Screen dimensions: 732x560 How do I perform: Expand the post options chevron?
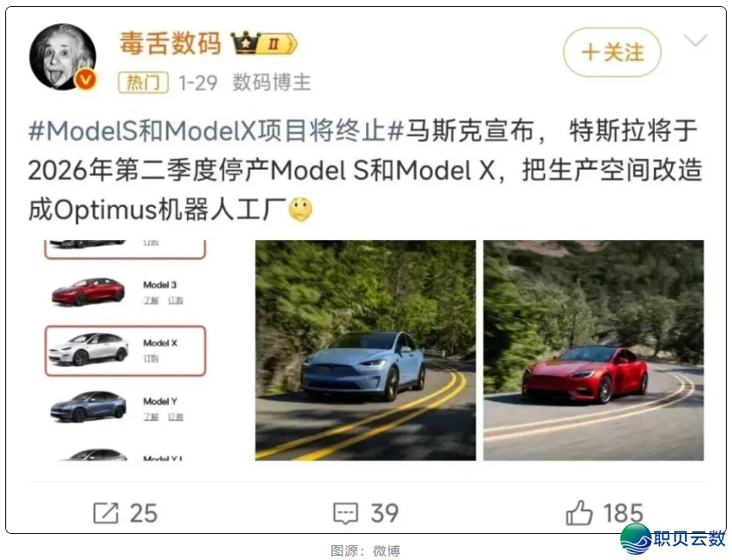point(695,41)
